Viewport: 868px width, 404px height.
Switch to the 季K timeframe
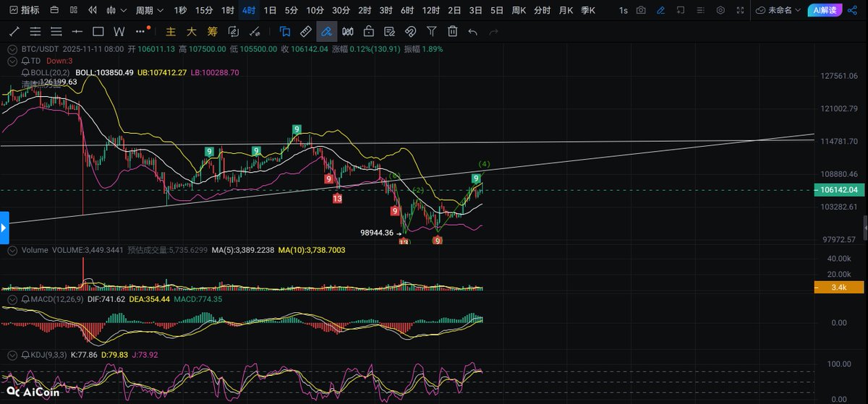pos(587,10)
